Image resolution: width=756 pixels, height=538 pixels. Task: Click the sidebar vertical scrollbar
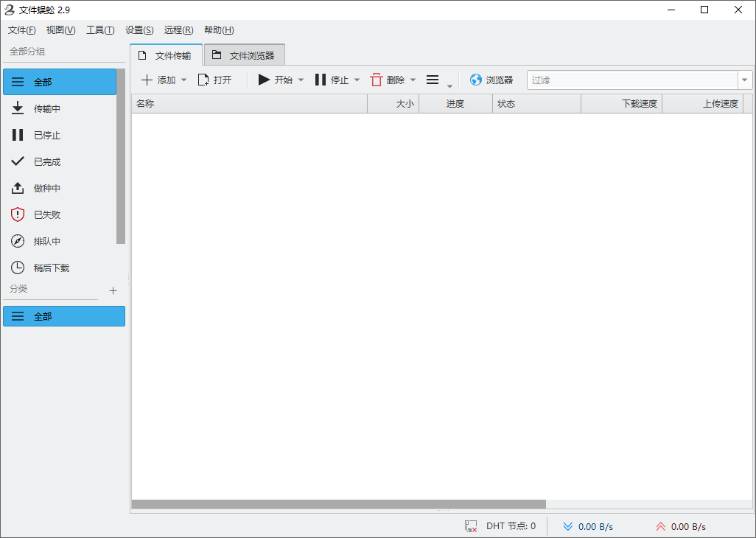coord(121,156)
